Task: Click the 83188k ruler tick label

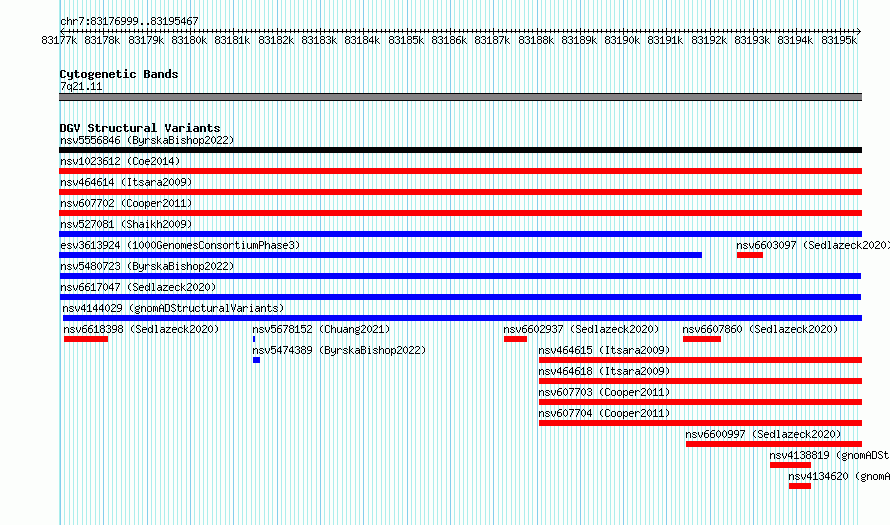Action: [536, 40]
